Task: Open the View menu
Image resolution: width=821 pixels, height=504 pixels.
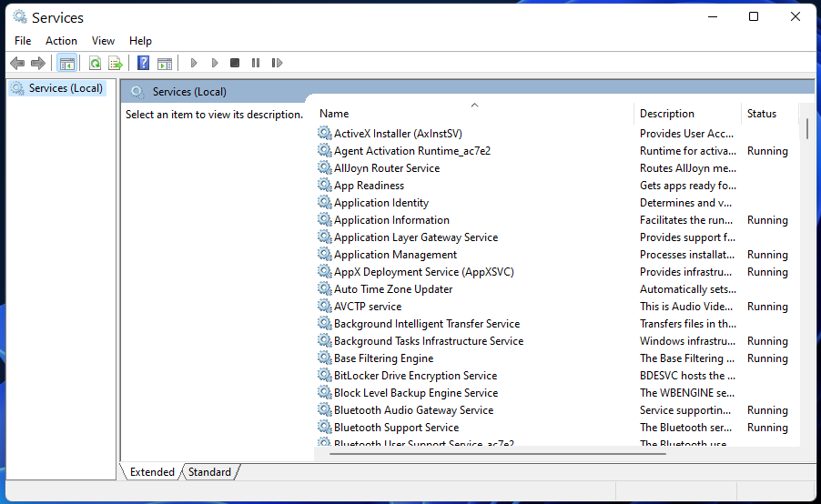Action: point(103,41)
